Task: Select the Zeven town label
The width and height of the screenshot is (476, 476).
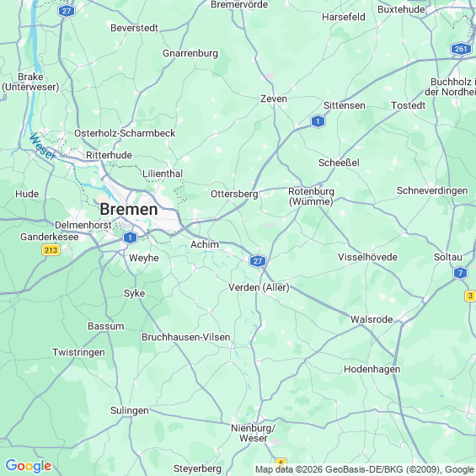Action: pyautogui.click(x=274, y=99)
